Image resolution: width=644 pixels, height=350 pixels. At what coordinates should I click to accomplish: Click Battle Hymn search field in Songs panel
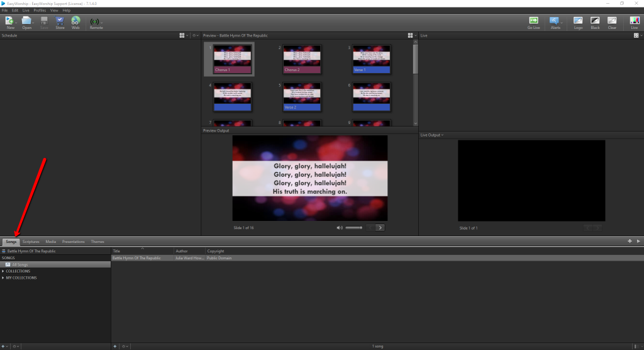tap(55, 251)
